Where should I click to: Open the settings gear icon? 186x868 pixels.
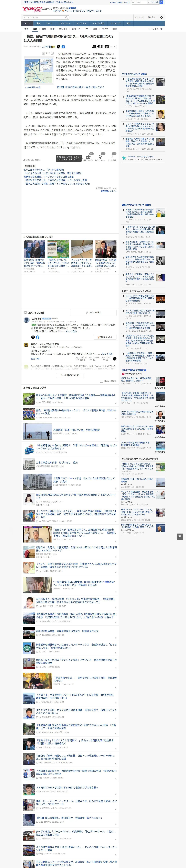(161, 17)
